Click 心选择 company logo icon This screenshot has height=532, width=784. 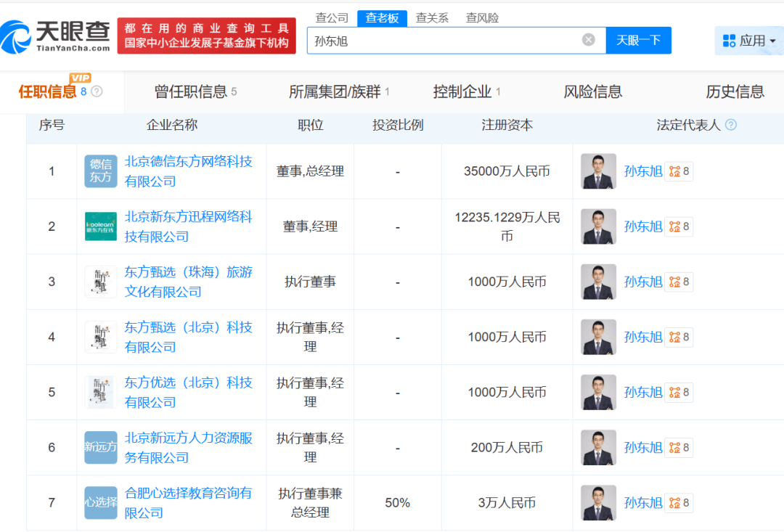click(100, 502)
